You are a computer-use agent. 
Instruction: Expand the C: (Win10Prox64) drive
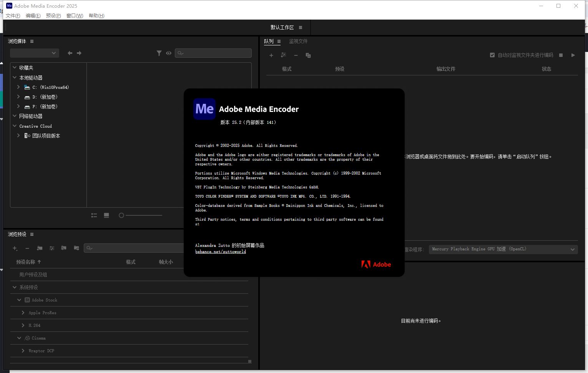(x=18, y=87)
